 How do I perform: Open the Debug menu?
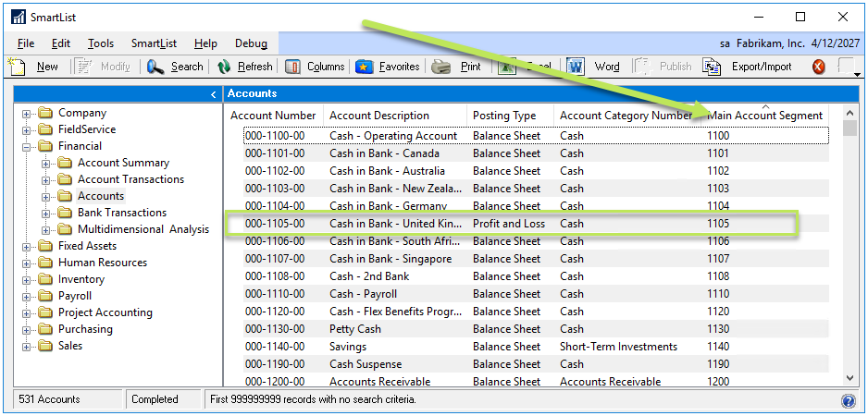pyautogui.click(x=252, y=43)
